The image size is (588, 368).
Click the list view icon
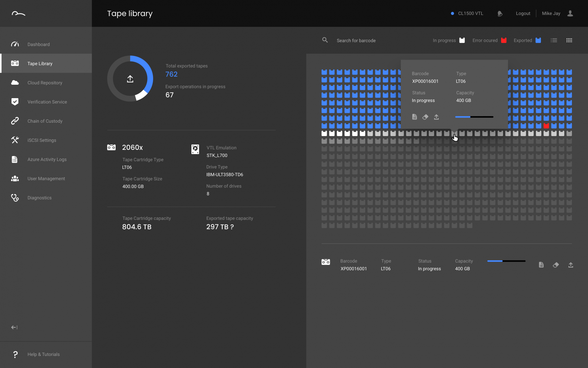click(x=554, y=40)
